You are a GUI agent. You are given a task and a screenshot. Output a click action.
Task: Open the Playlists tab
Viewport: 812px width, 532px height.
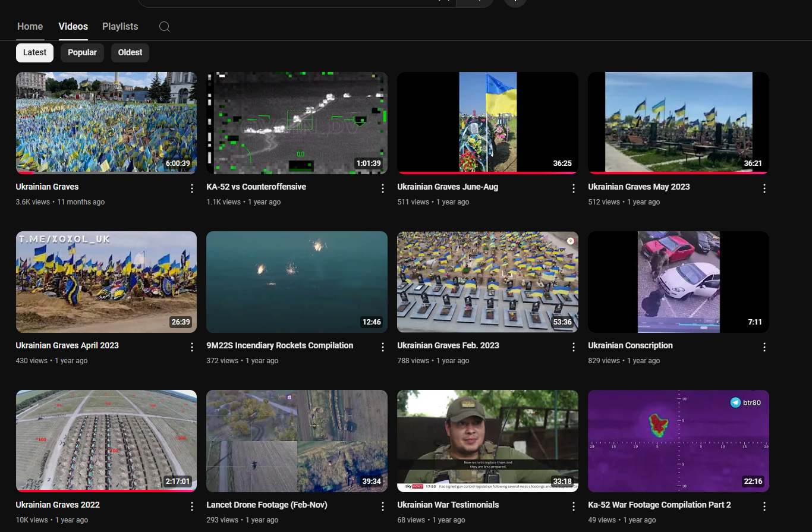click(120, 27)
